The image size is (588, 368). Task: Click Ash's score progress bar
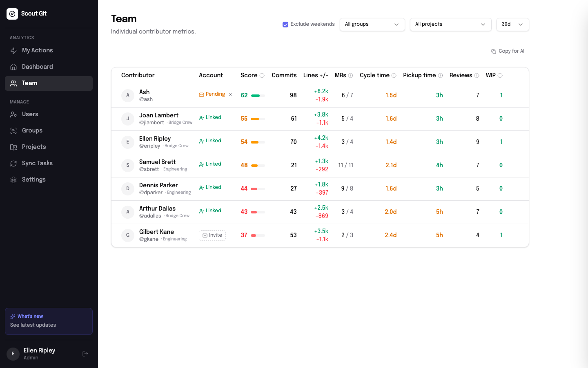[257, 95]
